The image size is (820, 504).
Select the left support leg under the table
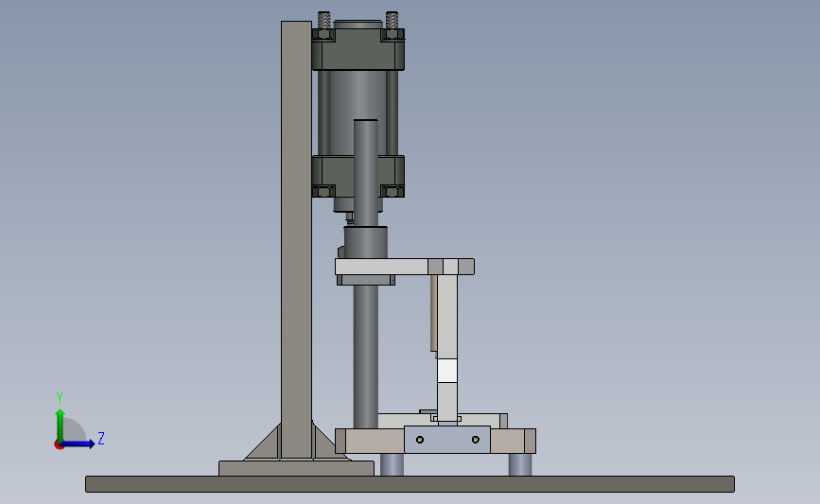392,465
